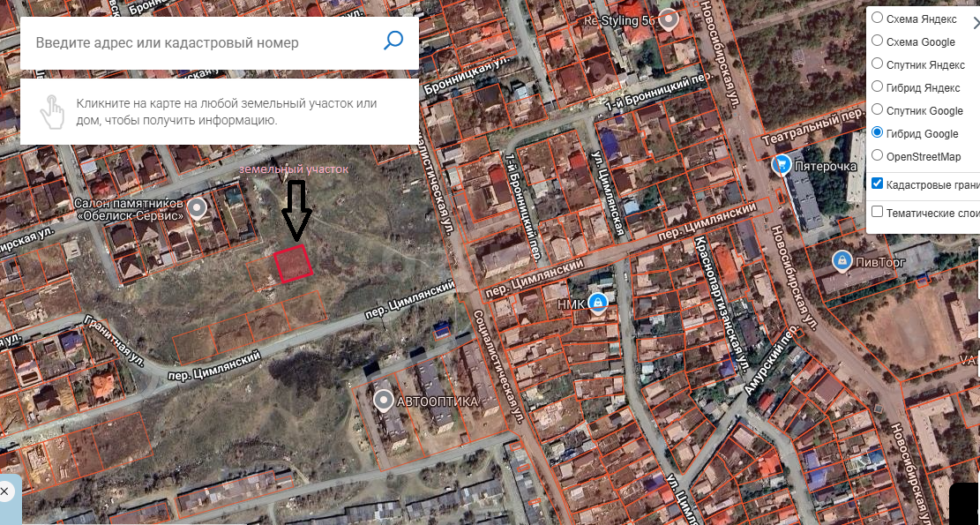
Task: Click the НМК store marker icon
Action: [x=598, y=304]
